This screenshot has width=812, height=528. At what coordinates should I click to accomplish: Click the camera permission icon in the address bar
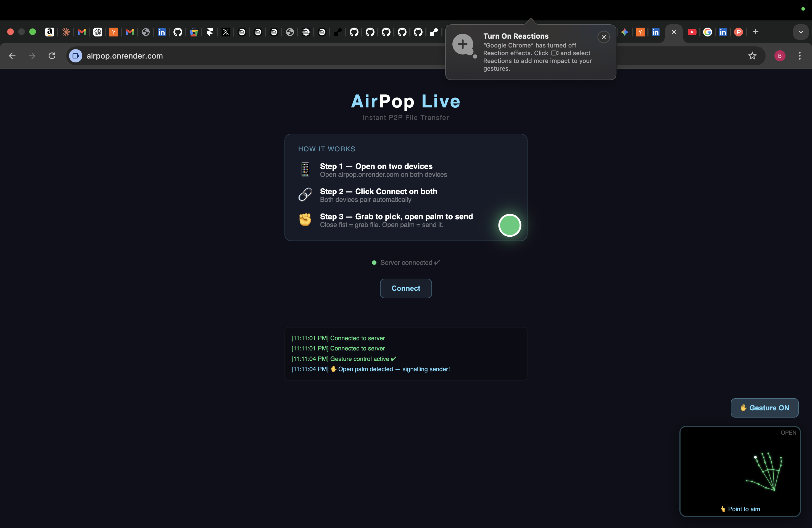[x=75, y=56]
